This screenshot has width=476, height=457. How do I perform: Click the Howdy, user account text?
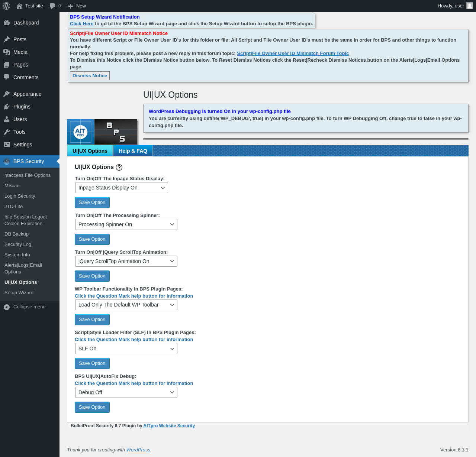coord(451,6)
